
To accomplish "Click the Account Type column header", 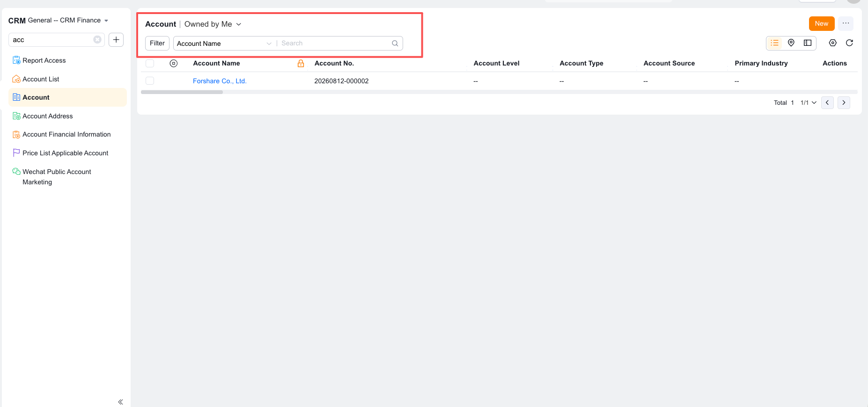I will click(581, 63).
